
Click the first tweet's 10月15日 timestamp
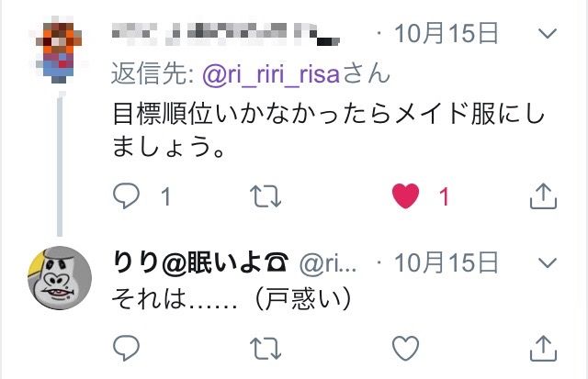pyautogui.click(x=447, y=35)
